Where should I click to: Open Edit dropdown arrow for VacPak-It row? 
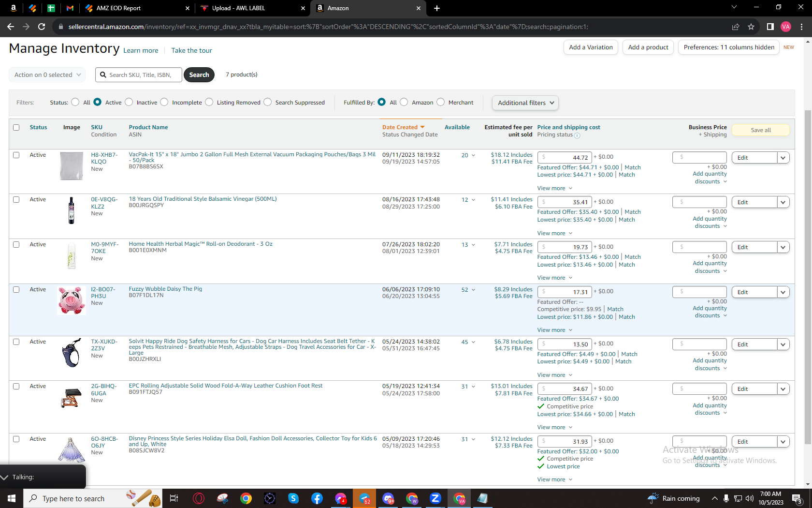pyautogui.click(x=783, y=158)
